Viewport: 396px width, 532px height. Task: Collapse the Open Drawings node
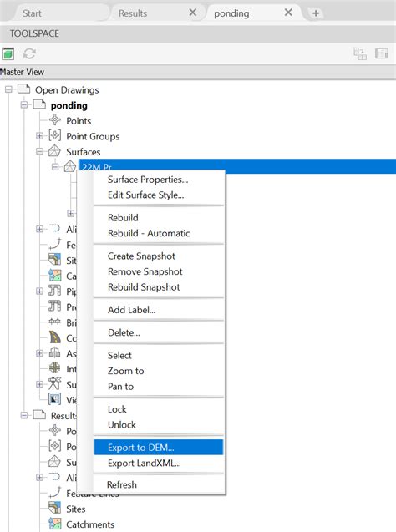(x=8, y=89)
